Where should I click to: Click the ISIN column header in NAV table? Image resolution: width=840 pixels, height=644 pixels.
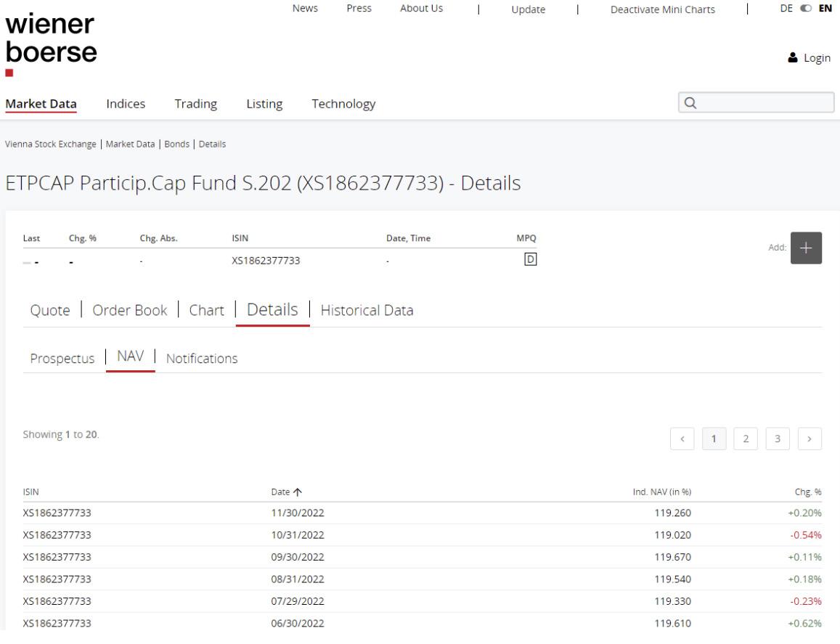[31, 492]
